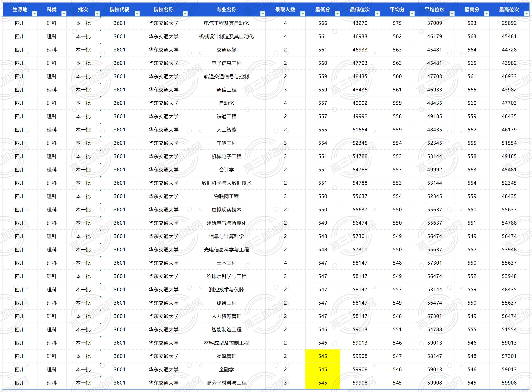
Task: Click the 轨道交通信号与控制 major cell
Action: click(227, 76)
